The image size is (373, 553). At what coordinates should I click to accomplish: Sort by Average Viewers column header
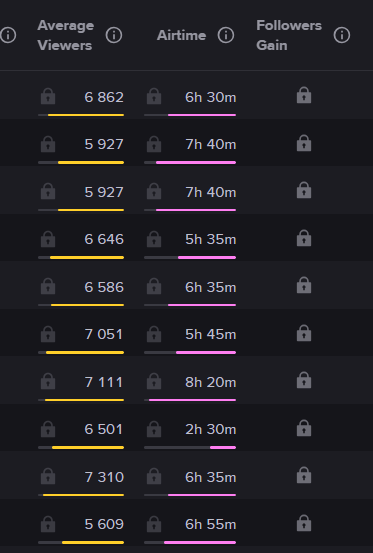coord(66,35)
